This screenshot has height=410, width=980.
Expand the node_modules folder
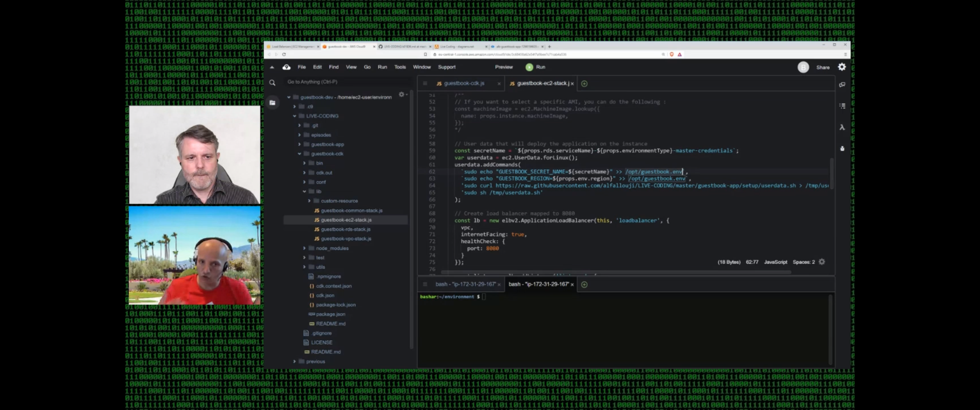[x=304, y=248]
